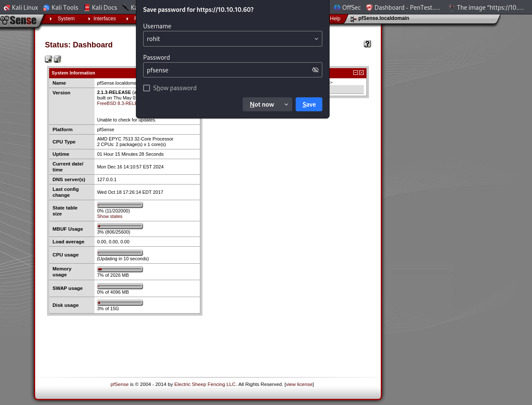Click the Memory usage progress bar
This screenshot has height=405, width=532.
pos(120,270)
